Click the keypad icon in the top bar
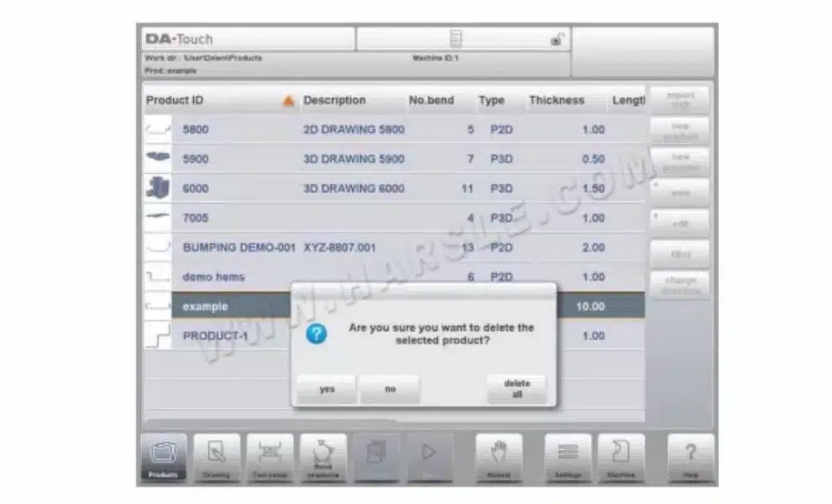 click(456, 39)
